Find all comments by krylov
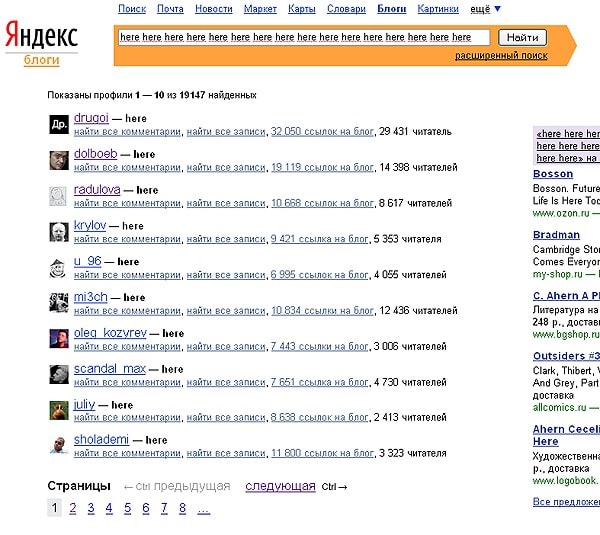Image resolution: width=600 pixels, height=535 pixels. (x=127, y=239)
